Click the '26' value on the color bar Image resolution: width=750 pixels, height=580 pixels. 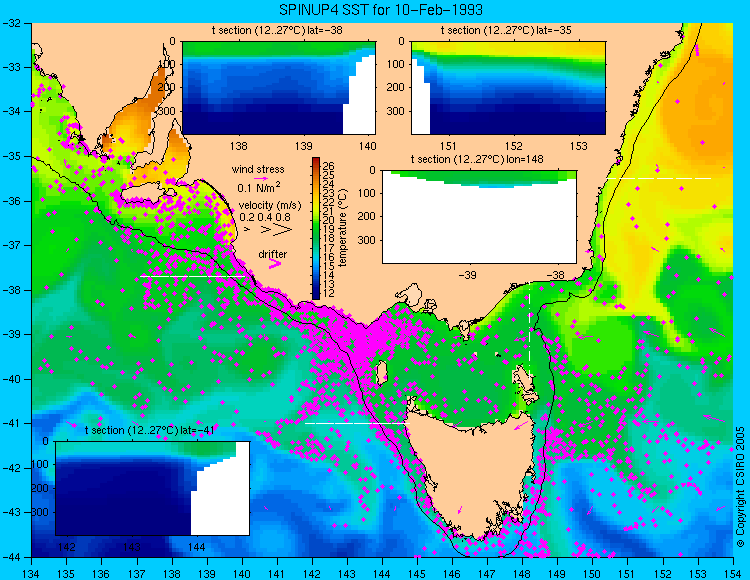(329, 166)
